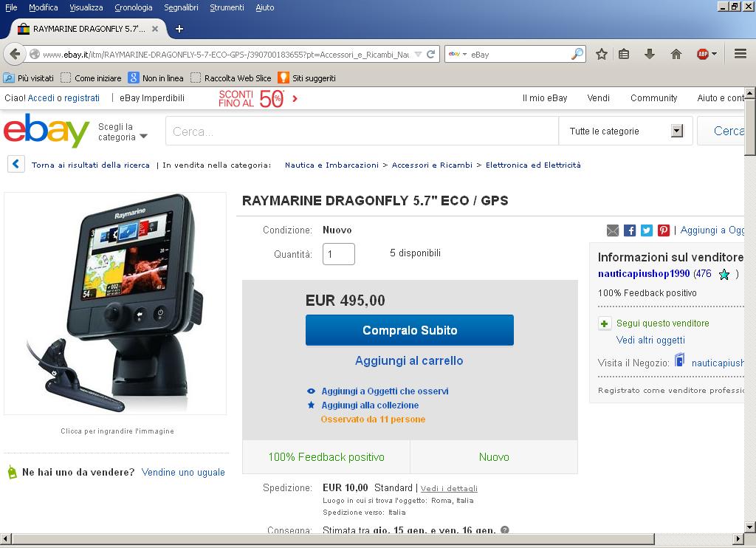
Task: Open the bookmarks list icon
Action: click(624, 54)
